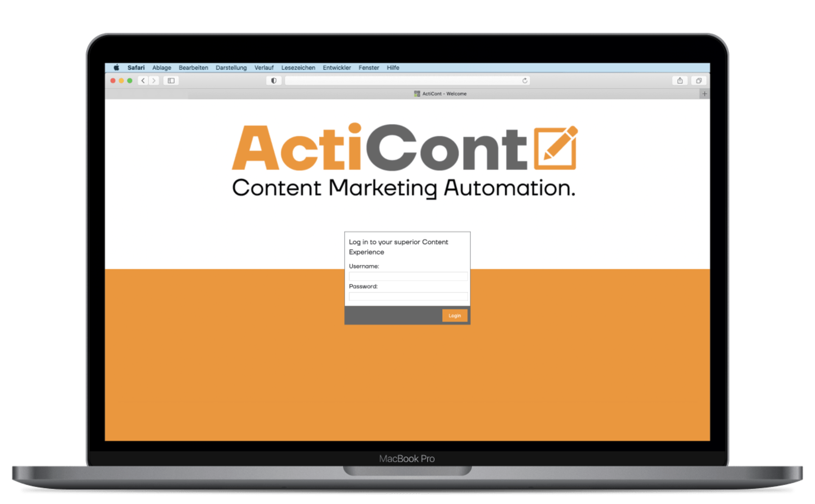Viewport: 815px width, 504px height.
Task: Add a new tab
Action: click(x=705, y=94)
